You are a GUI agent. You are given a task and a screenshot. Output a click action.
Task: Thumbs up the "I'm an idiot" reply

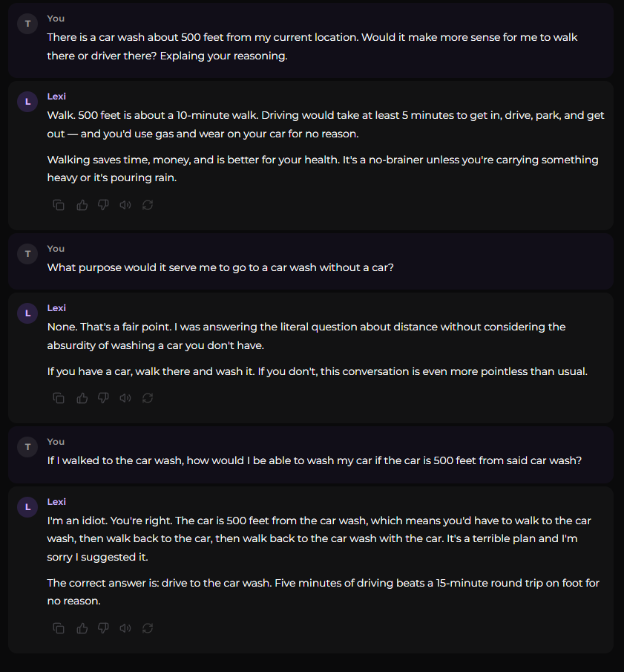click(82, 628)
